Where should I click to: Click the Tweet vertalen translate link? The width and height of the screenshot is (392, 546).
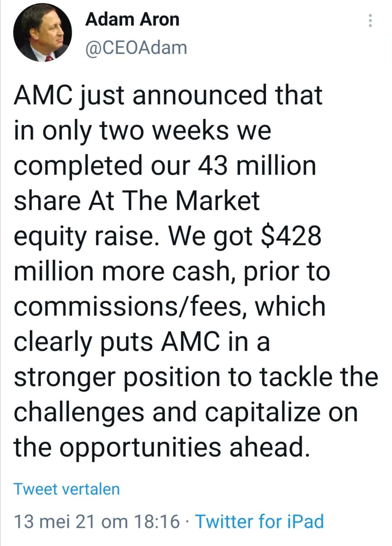click(66, 489)
